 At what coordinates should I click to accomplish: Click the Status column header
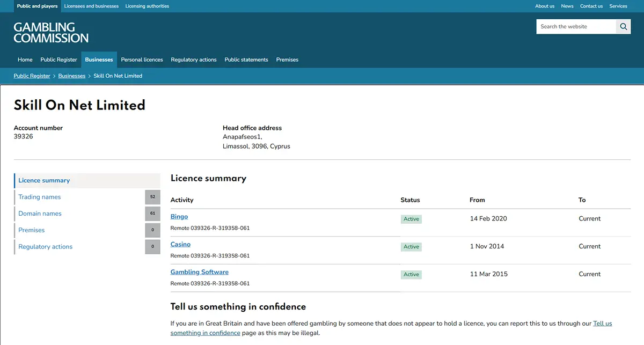(x=410, y=200)
